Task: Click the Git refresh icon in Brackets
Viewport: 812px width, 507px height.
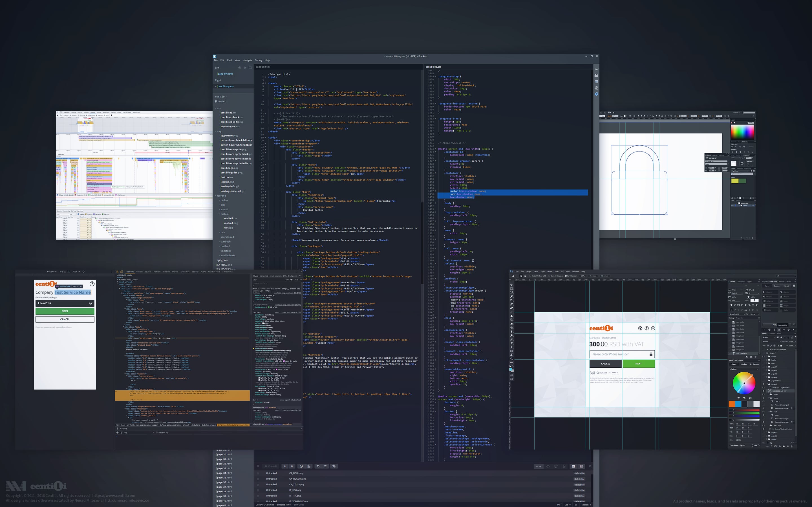Action: click(x=318, y=466)
